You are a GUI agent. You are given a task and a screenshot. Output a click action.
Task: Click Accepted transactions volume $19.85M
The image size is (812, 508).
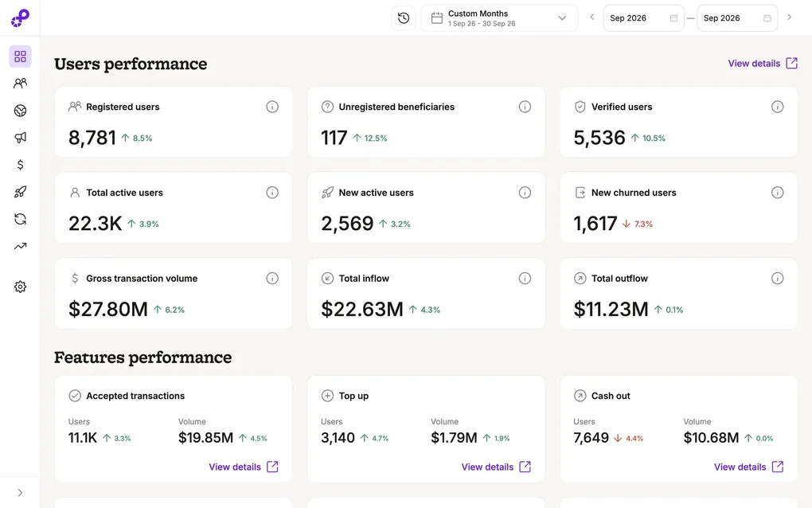click(205, 438)
